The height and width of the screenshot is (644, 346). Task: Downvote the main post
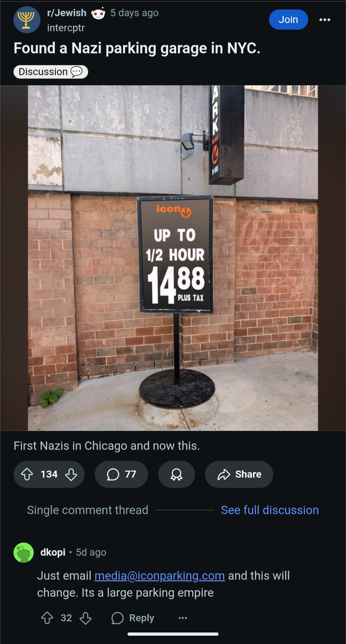pyautogui.click(x=71, y=474)
